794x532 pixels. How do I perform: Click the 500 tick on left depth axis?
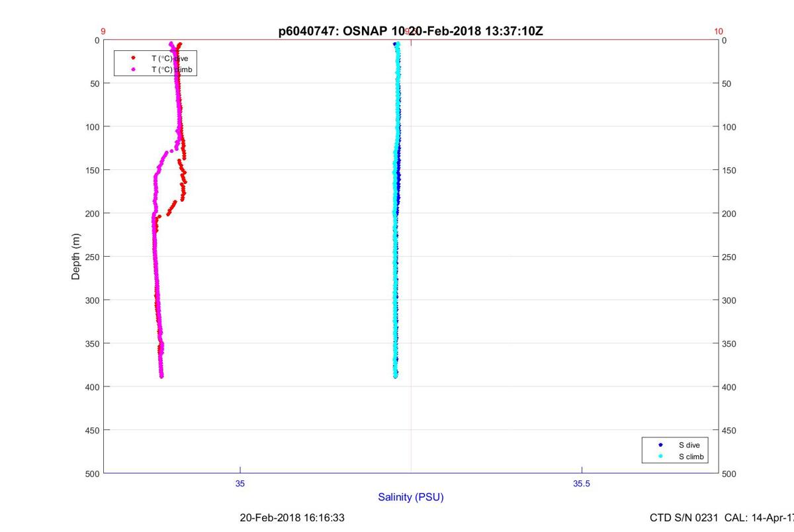(x=93, y=474)
